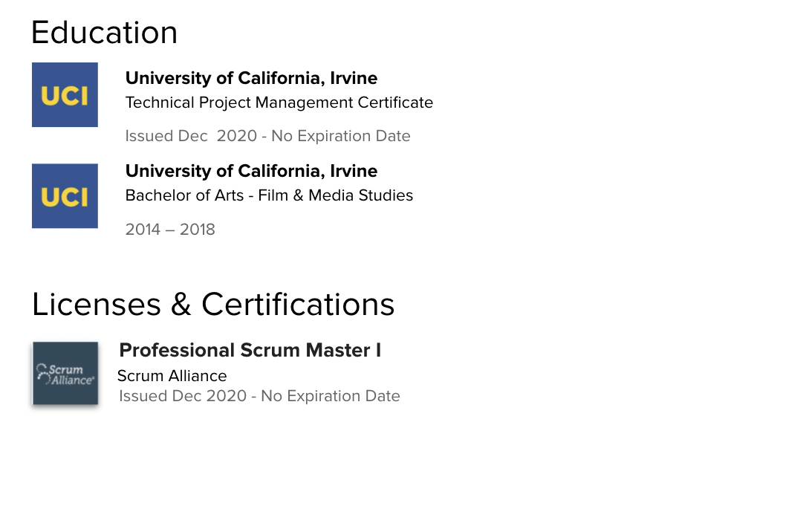
Task: Select Technical Project Management Certificate text
Action: (279, 103)
